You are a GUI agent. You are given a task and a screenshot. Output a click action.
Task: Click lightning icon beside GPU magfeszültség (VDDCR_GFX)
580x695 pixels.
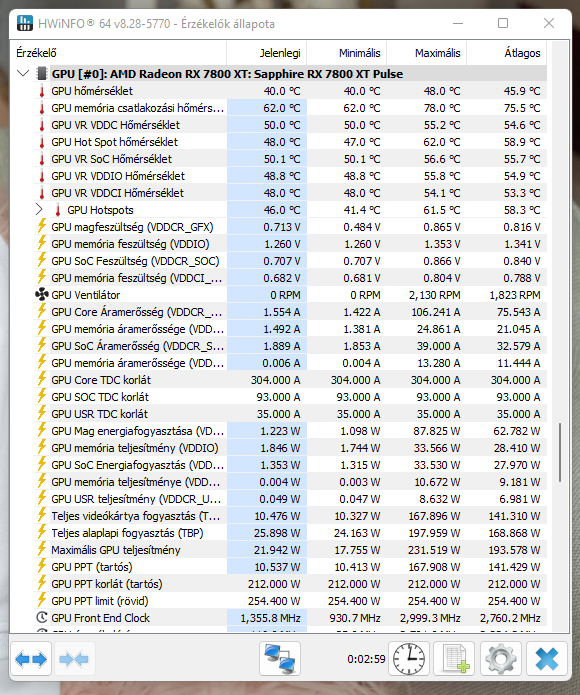tap(42, 226)
